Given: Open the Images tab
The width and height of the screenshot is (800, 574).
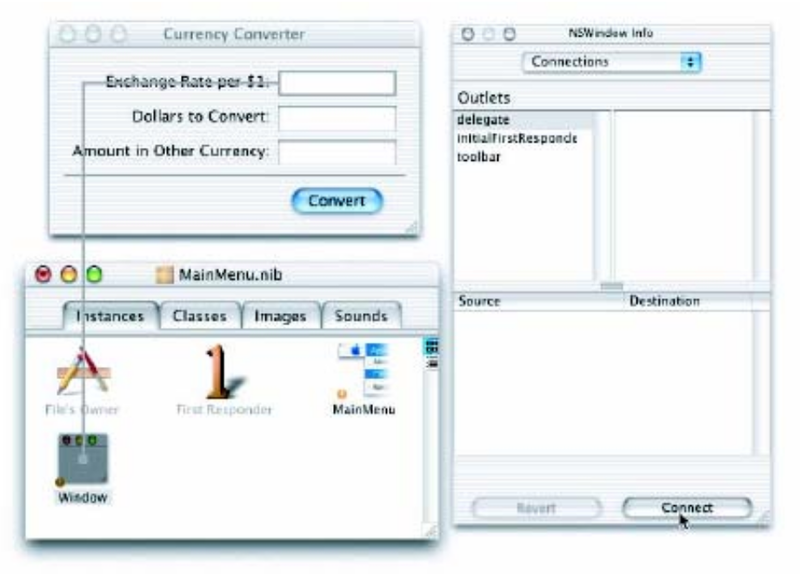Looking at the screenshot, I should click(280, 315).
